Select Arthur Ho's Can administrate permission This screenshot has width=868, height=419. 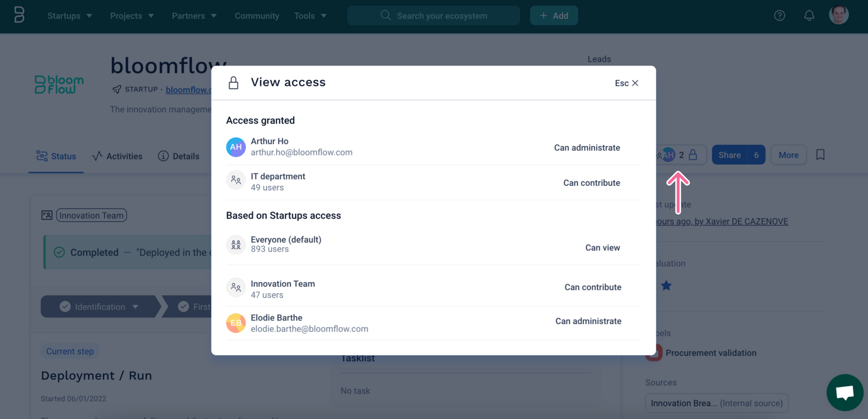point(587,147)
